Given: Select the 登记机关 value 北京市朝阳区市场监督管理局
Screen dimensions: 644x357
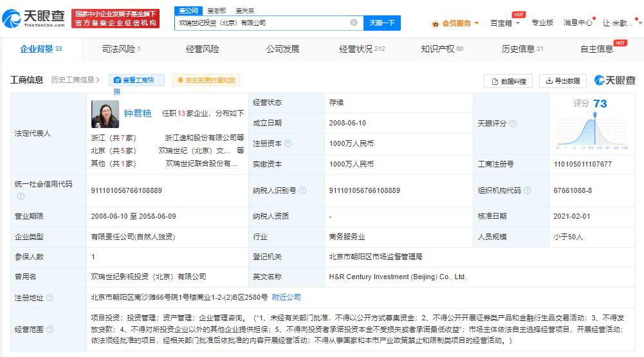Looking at the screenshot, I should coord(376,257).
